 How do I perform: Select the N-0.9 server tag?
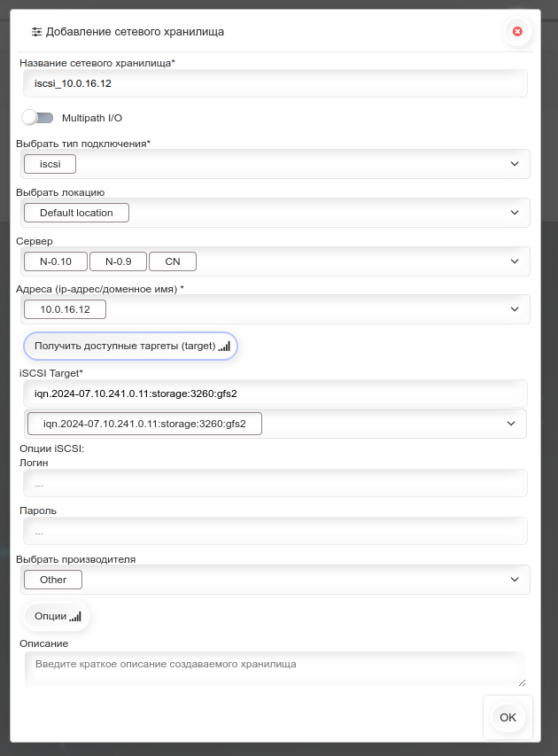tap(118, 261)
